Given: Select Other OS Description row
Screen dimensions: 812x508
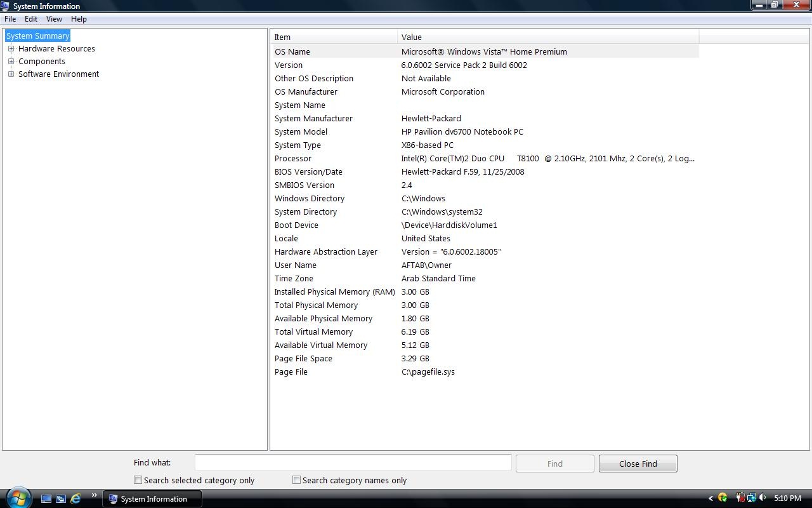Looking at the screenshot, I should [x=485, y=78].
